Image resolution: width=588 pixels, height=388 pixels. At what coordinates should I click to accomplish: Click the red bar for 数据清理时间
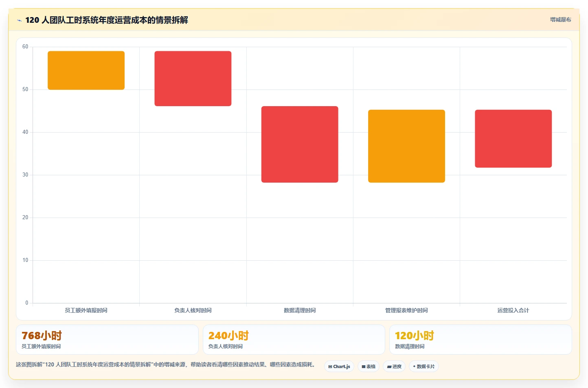pyautogui.click(x=300, y=144)
